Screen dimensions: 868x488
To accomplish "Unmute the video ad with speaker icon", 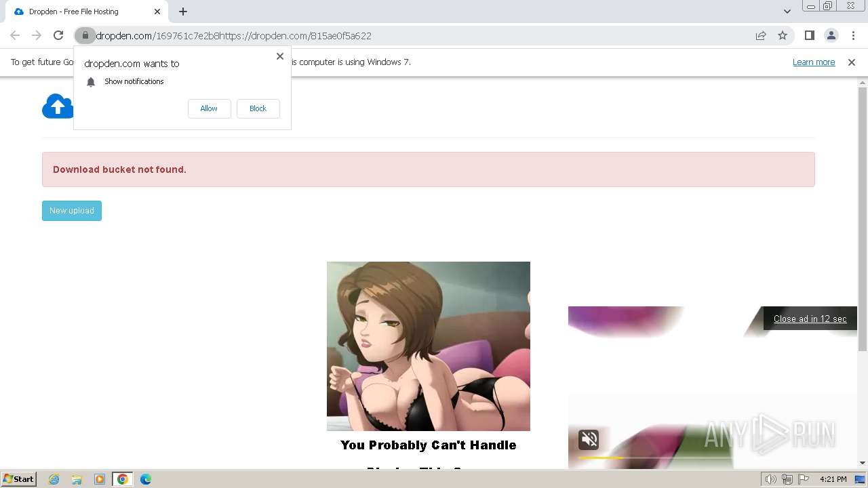I will tap(589, 439).
